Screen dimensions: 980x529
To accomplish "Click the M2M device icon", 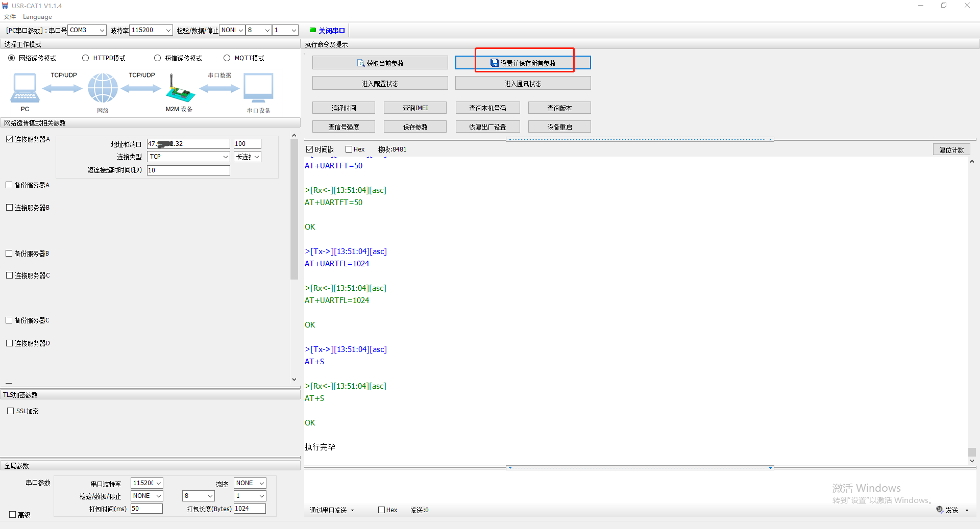I will point(179,89).
